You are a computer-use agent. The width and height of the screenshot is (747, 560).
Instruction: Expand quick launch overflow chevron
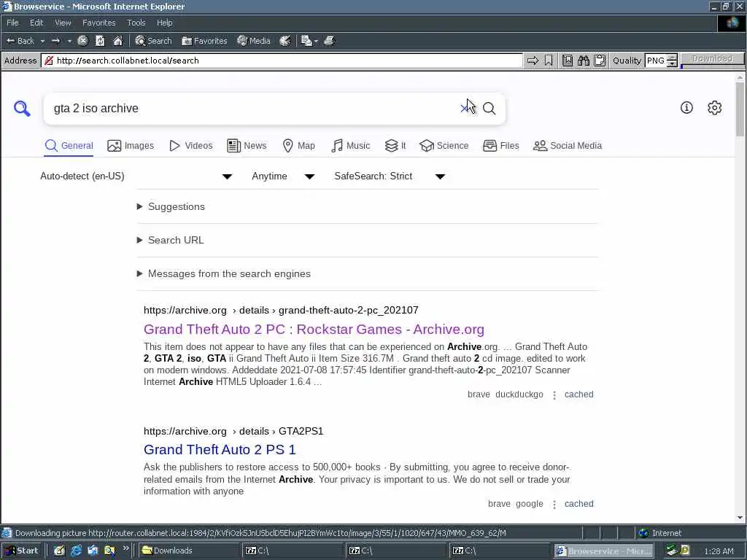(x=125, y=548)
